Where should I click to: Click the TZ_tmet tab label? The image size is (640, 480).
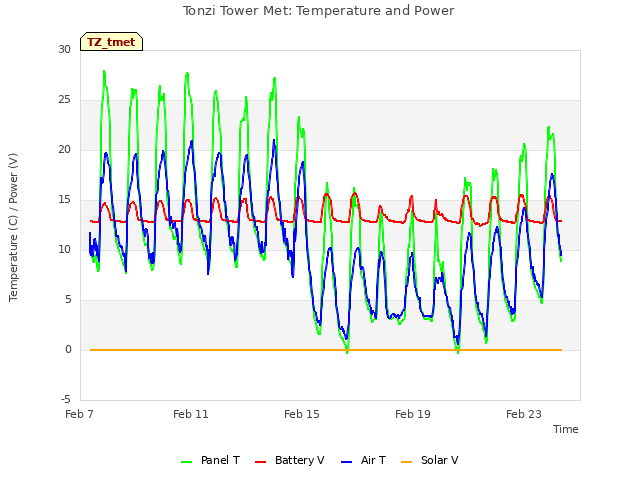pos(111,42)
